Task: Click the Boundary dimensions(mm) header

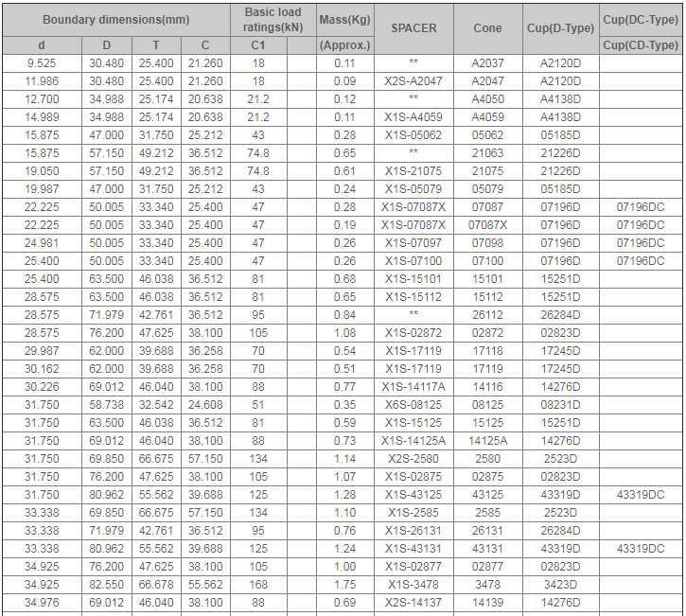Action: click(115, 20)
